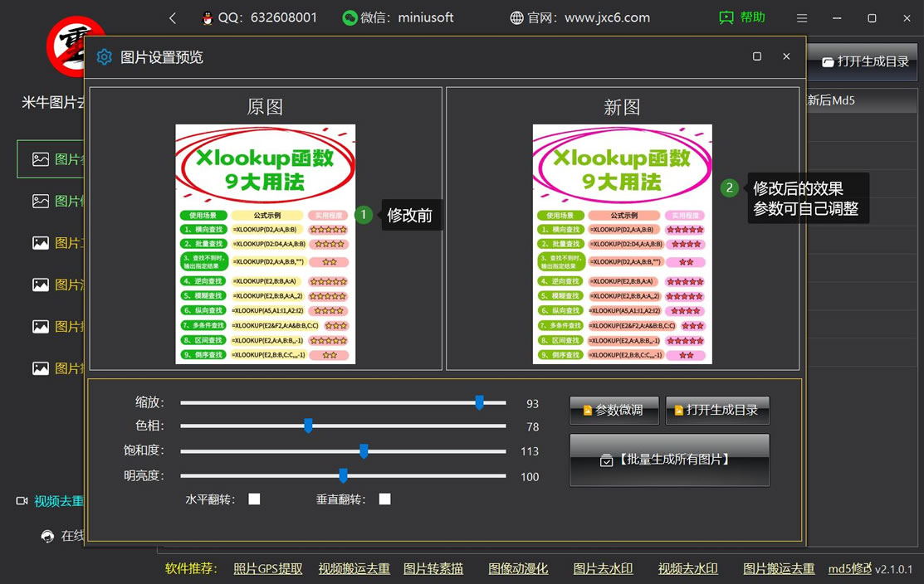Screen dimensions: 924x584
Task: Open the 视频去水印 link
Action: 687,569
